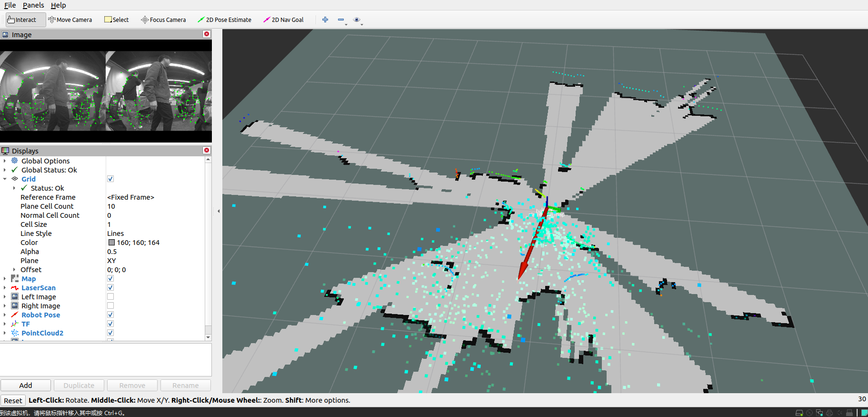
Task: Uncheck the Grid display checkbox
Action: (x=110, y=179)
